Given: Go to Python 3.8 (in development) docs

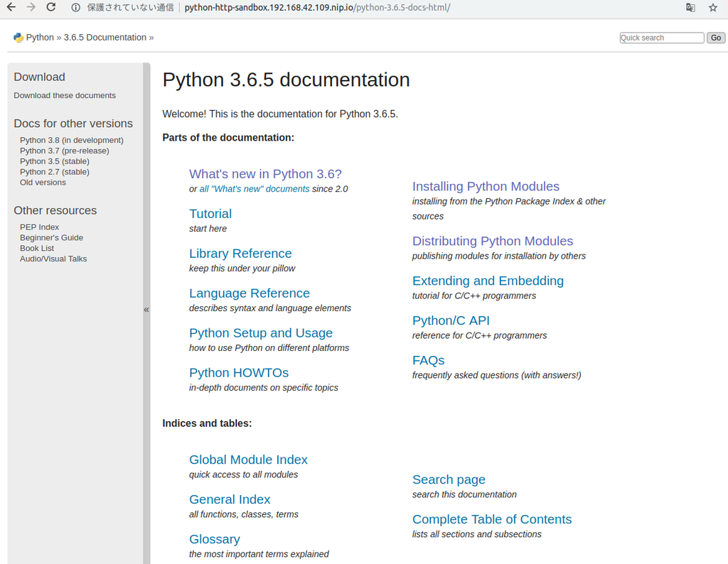Looking at the screenshot, I should 72,140.
